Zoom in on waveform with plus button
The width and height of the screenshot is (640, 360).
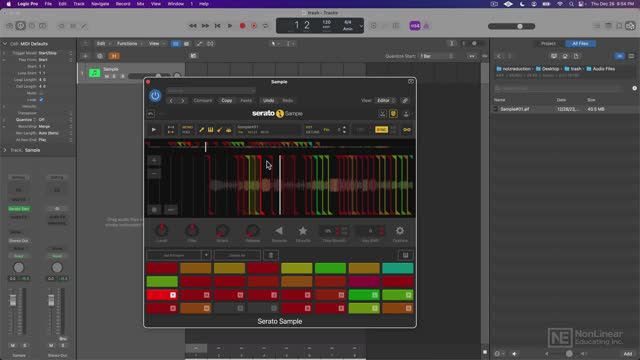point(154,160)
